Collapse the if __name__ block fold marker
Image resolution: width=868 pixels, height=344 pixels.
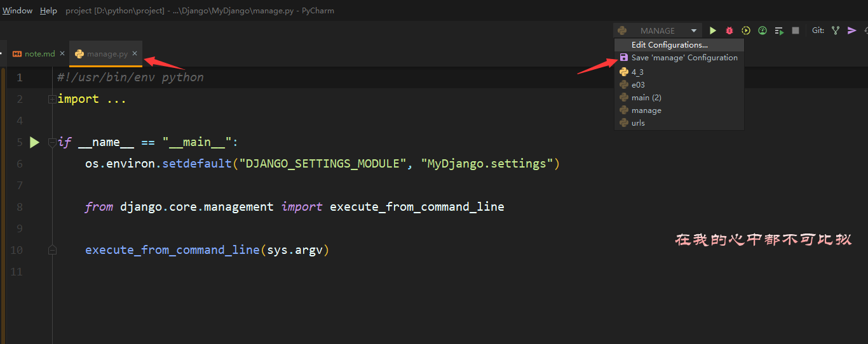pos(52,142)
